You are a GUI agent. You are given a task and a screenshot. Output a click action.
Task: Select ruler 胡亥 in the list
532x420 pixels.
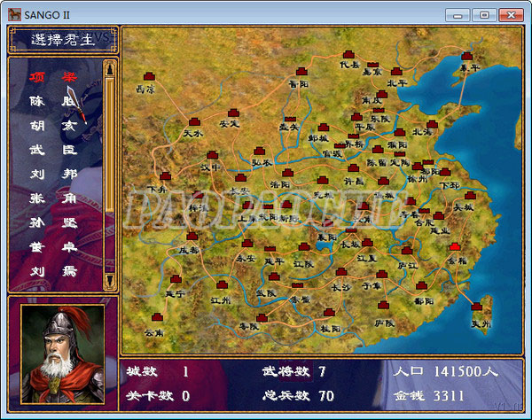pos(53,126)
